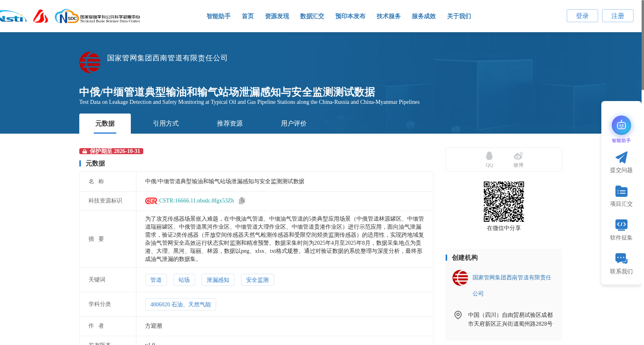Open 项目汇交 folder icon

pos(621,191)
